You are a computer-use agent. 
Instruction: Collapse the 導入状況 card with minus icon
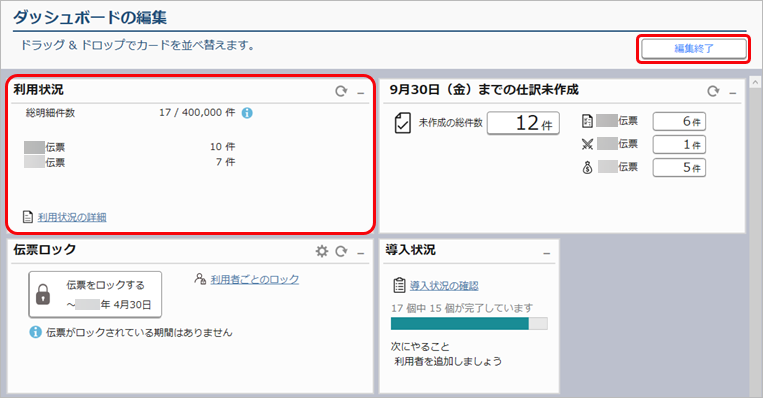point(547,253)
